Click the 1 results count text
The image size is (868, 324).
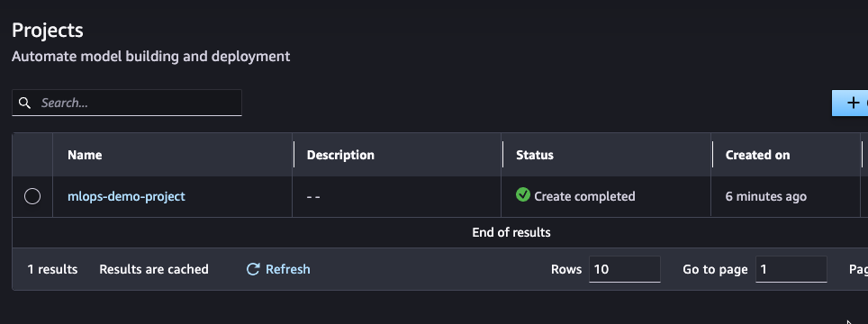[52, 269]
